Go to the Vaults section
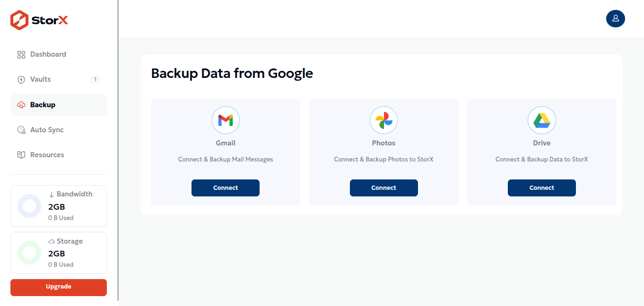The height and width of the screenshot is (306, 644). point(59,79)
